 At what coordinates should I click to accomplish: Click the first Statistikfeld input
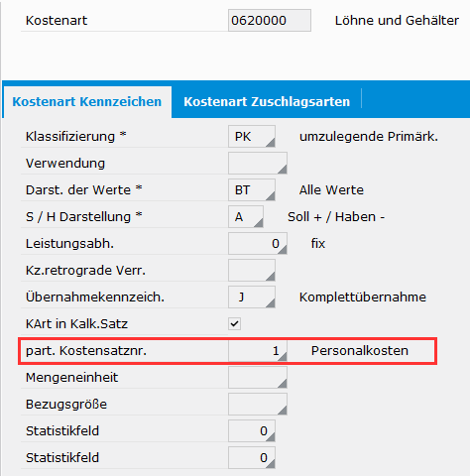252,430
